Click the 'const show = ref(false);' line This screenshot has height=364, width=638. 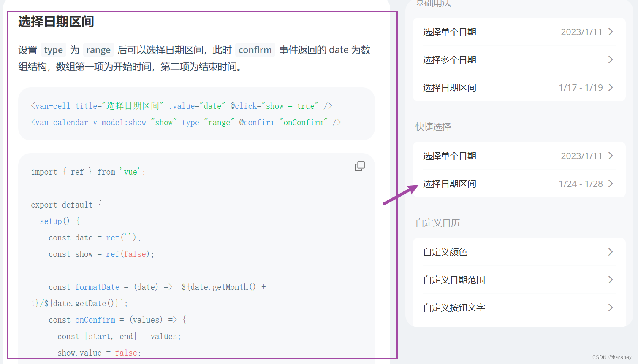(101, 254)
